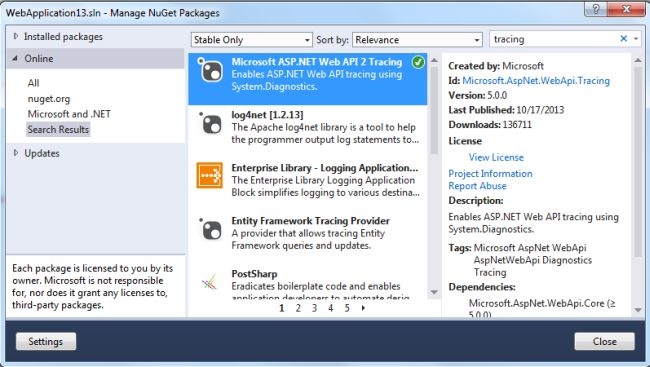
Task: Click the Entity Framework Tracing Provider icon
Action: coord(211,229)
